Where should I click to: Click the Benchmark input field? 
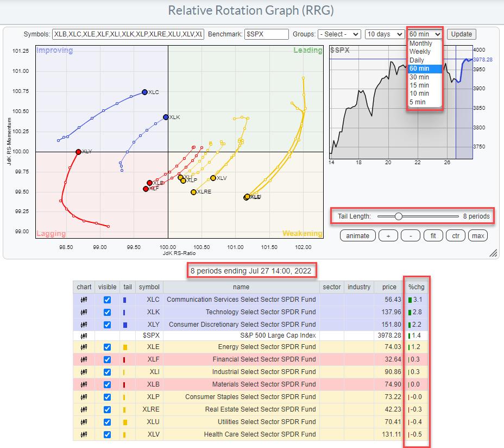pos(267,34)
